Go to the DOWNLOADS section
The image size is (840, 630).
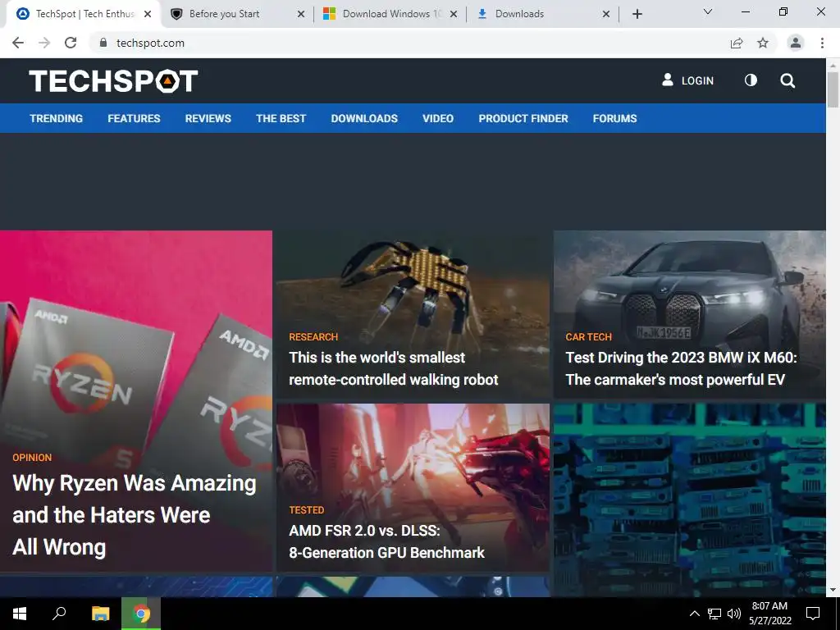[x=364, y=118]
